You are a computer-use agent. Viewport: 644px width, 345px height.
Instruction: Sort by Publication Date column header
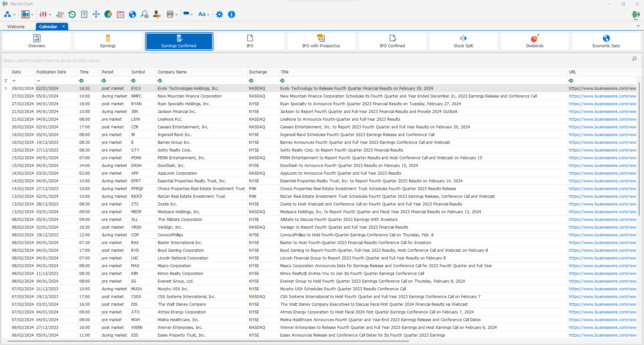click(x=56, y=72)
